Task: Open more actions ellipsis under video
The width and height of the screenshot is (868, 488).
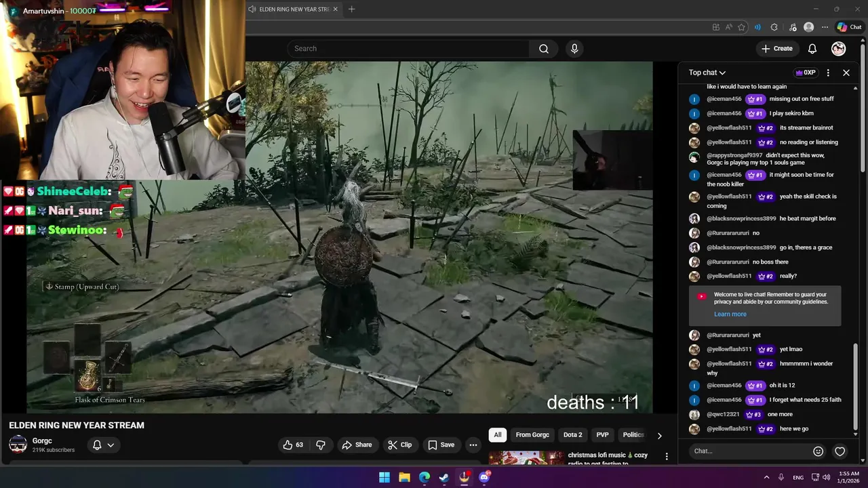Action: tap(473, 445)
